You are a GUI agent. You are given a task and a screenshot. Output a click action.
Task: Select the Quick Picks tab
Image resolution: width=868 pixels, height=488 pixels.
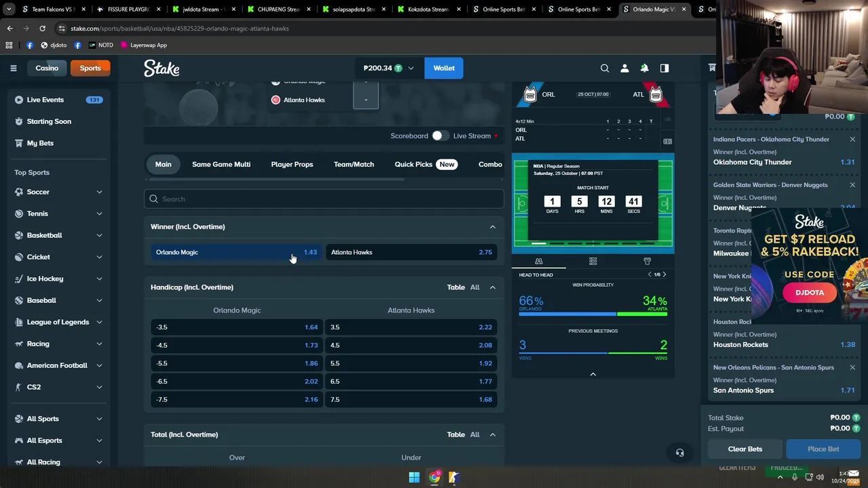425,164
